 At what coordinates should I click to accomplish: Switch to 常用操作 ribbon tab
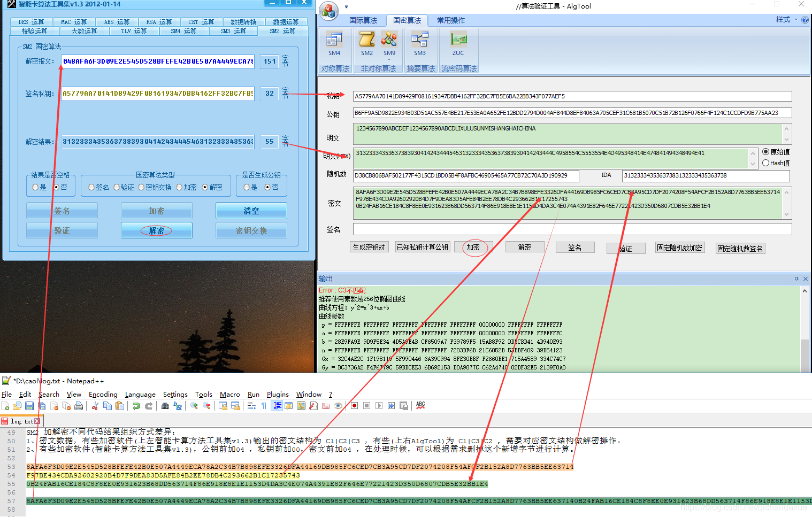pos(451,20)
